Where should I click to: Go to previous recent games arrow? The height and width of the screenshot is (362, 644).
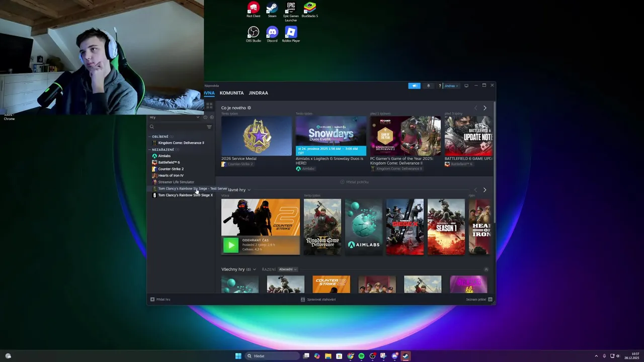tap(475, 190)
